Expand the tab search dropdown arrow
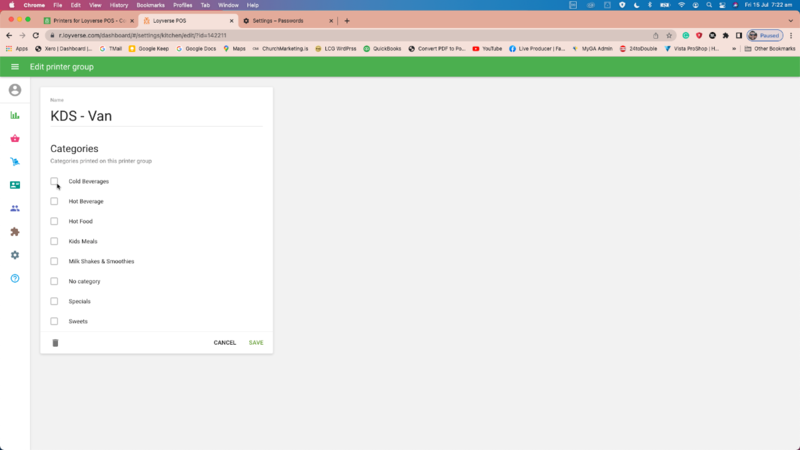The height and width of the screenshot is (450, 800). (791, 21)
